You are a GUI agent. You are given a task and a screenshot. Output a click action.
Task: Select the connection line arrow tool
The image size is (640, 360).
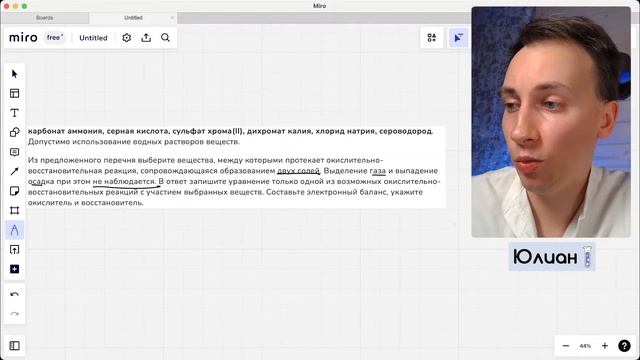click(x=14, y=171)
